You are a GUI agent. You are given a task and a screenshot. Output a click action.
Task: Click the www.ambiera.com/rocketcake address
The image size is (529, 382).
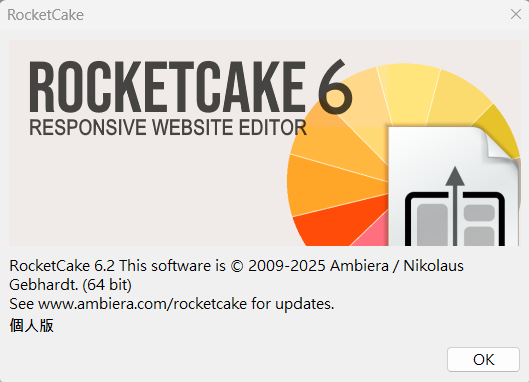[143, 304]
